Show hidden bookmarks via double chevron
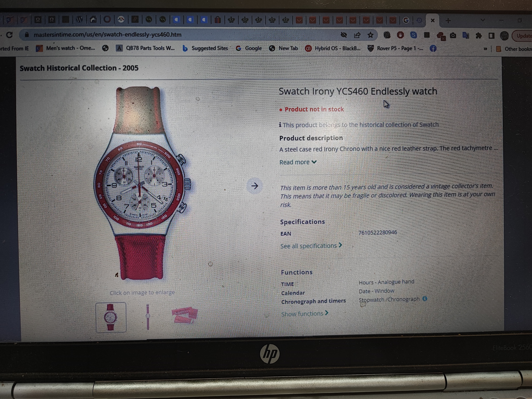This screenshot has height=399, width=532. click(x=485, y=49)
